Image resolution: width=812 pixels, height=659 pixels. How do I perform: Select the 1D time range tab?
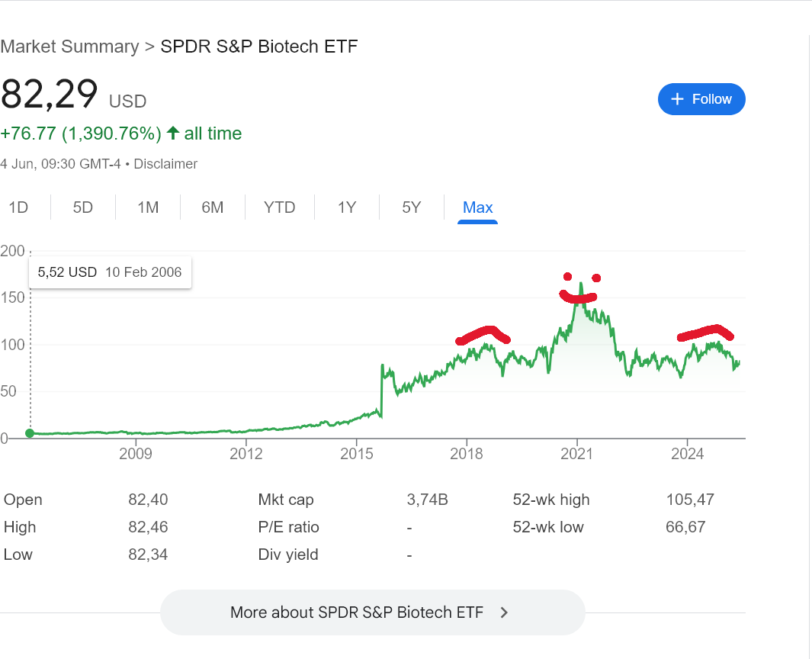point(18,207)
